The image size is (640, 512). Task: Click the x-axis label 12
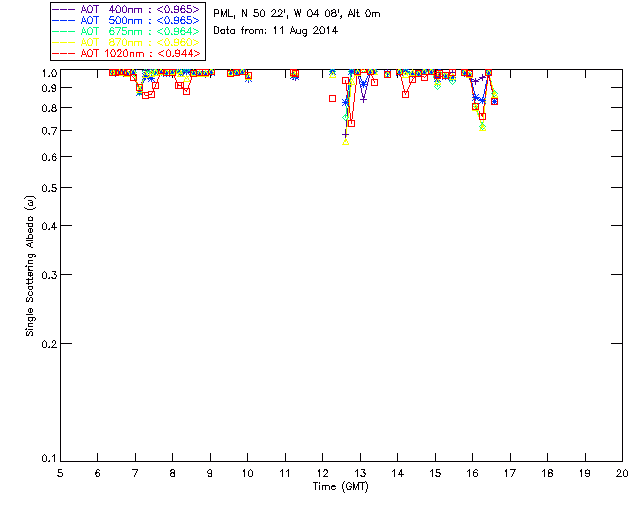322,473
